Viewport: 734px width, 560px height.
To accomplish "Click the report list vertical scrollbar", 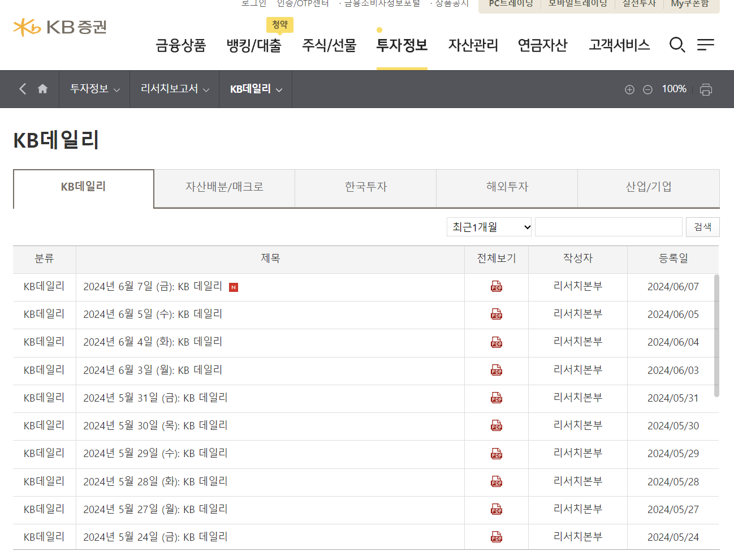I will [x=716, y=335].
